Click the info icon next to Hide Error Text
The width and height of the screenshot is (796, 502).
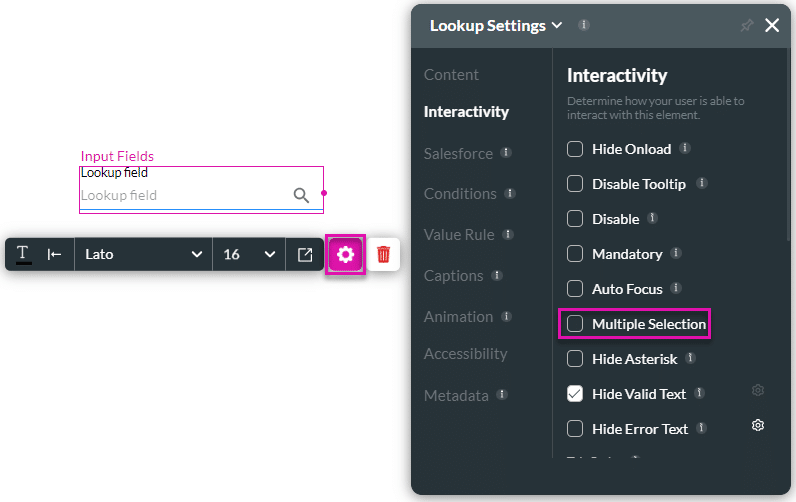click(x=701, y=428)
